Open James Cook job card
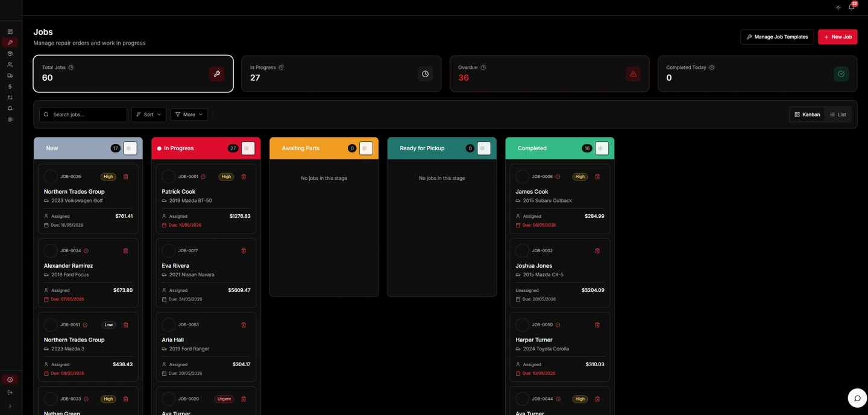The image size is (868, 415). click(x=560, y=198)
